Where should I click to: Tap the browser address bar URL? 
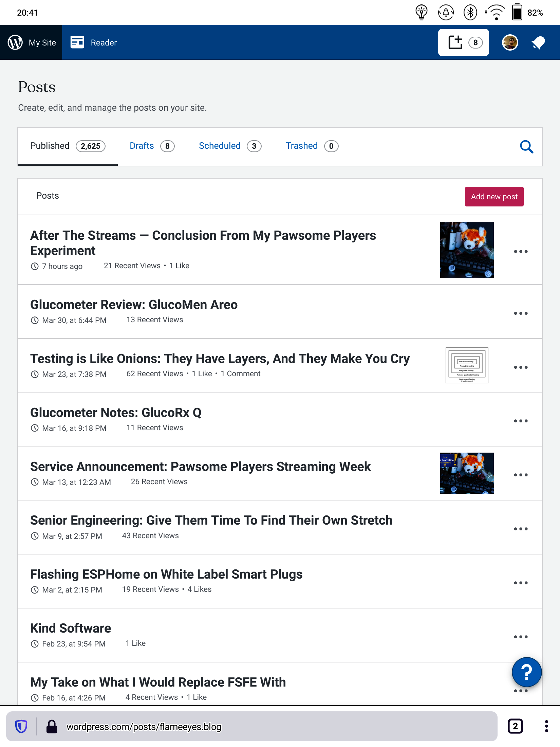coord(144,727)
